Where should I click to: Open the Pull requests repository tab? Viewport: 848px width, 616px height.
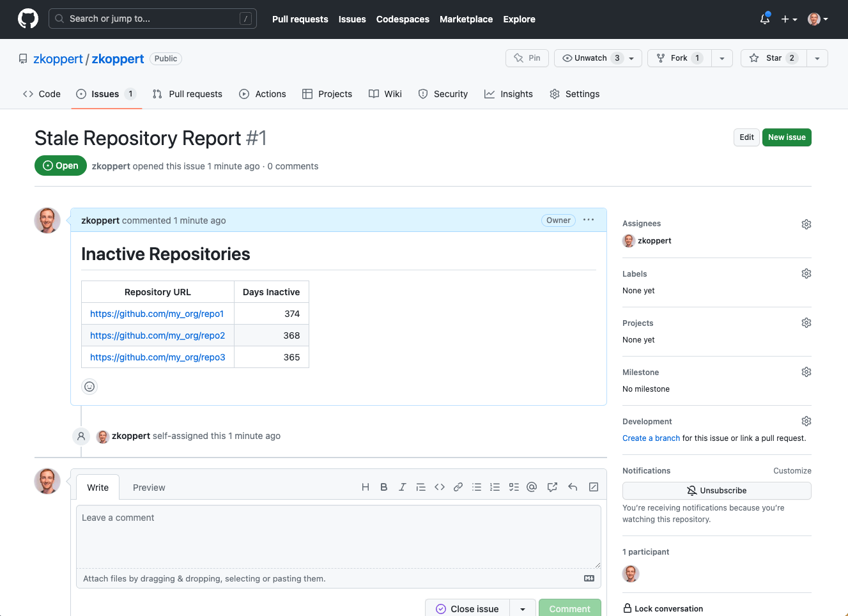[x=188, y=94]
